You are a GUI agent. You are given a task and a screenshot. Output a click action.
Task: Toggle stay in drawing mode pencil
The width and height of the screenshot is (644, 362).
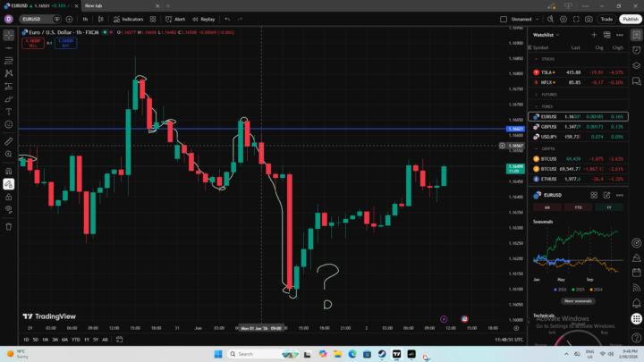9,184
